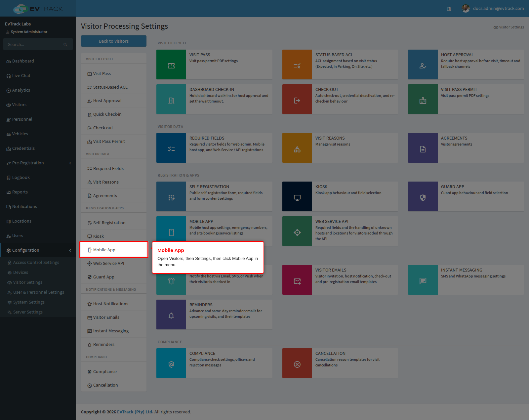Open Analytics from the sidebar

pyautogui.click(x=38, y=90)
